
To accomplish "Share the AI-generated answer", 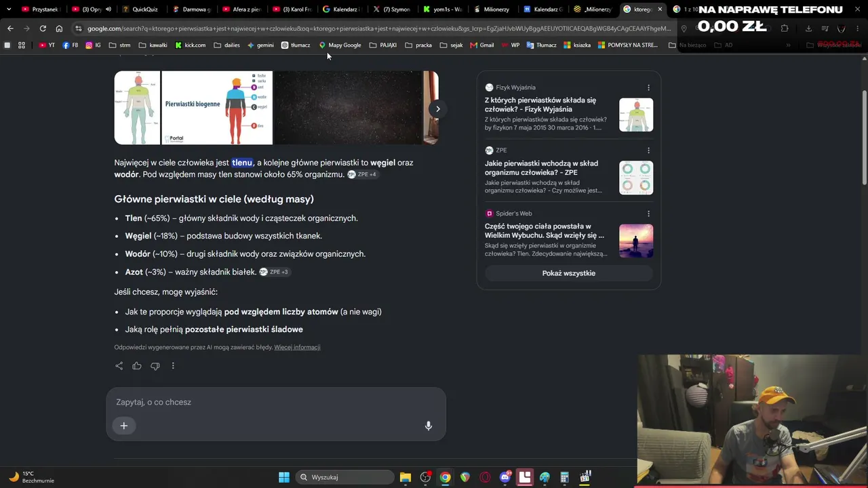I will (x=119, y=366).
